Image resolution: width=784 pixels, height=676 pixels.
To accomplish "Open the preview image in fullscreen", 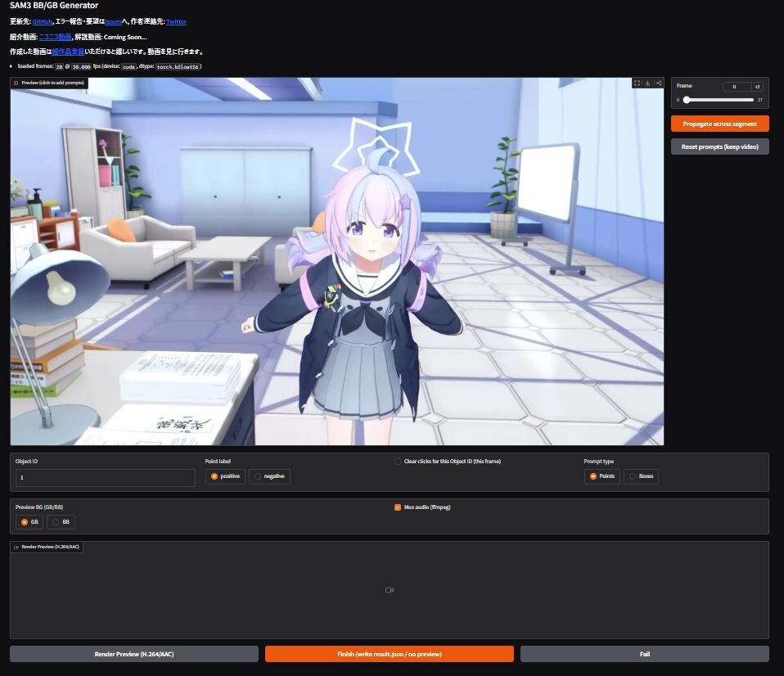I will point(637,83).
